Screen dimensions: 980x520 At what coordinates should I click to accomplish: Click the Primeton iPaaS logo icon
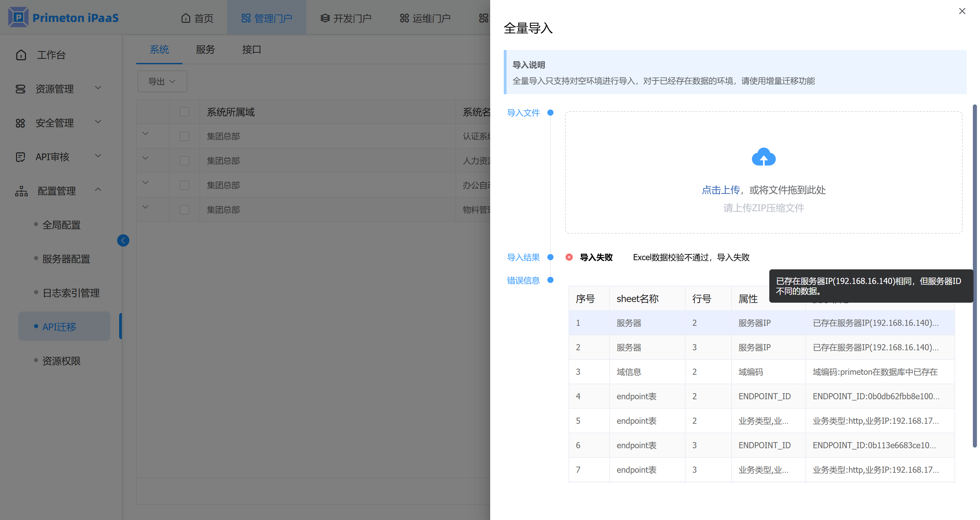pyautogui.click(x=18, y=17)
